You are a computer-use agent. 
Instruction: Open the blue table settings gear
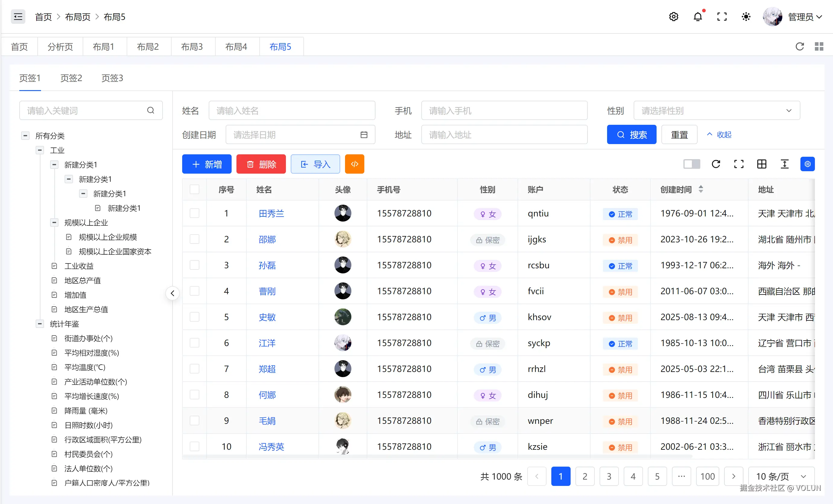[x=807, y=164]
